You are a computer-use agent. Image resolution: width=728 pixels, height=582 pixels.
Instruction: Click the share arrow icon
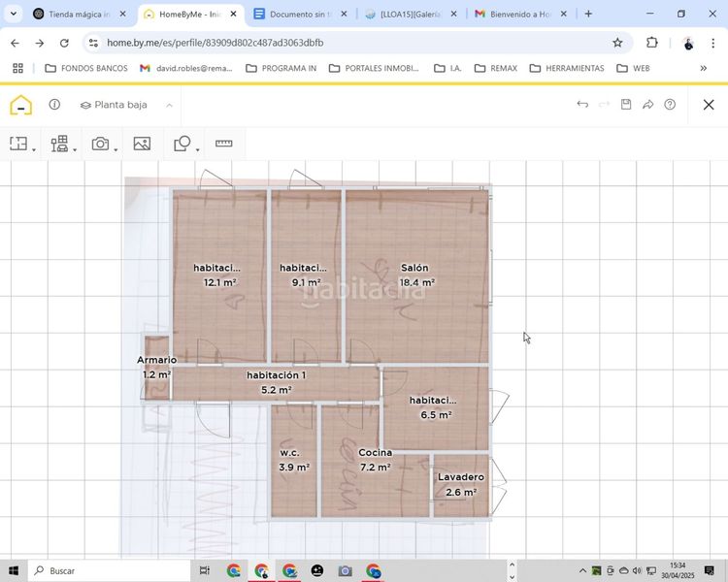point(647,105)
